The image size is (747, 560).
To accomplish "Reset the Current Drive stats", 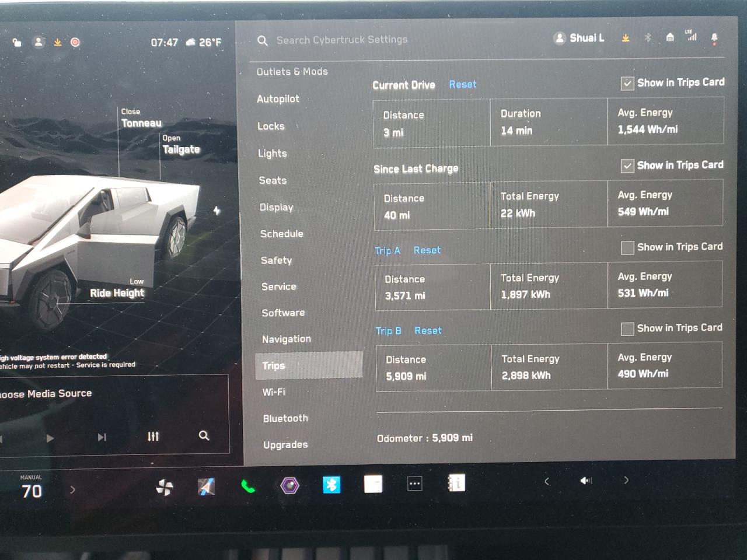I will coord(463,85).
